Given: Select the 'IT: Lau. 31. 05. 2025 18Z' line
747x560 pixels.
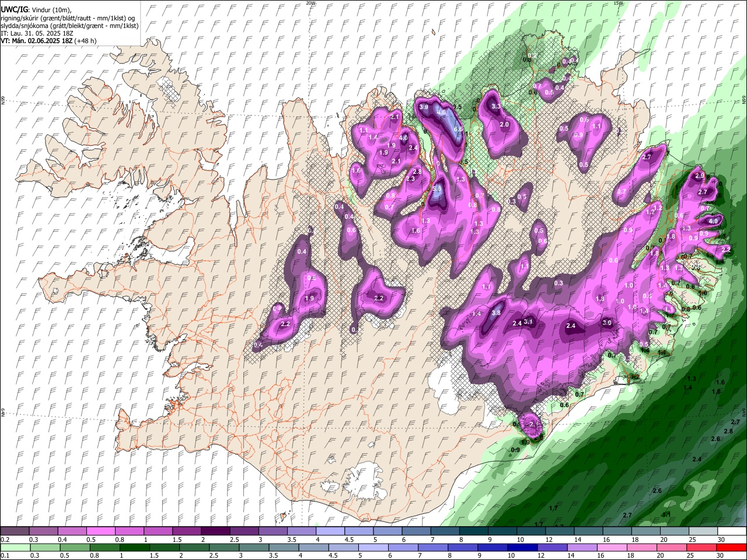Looking at the screenshot, I should (x=37, y=33).
